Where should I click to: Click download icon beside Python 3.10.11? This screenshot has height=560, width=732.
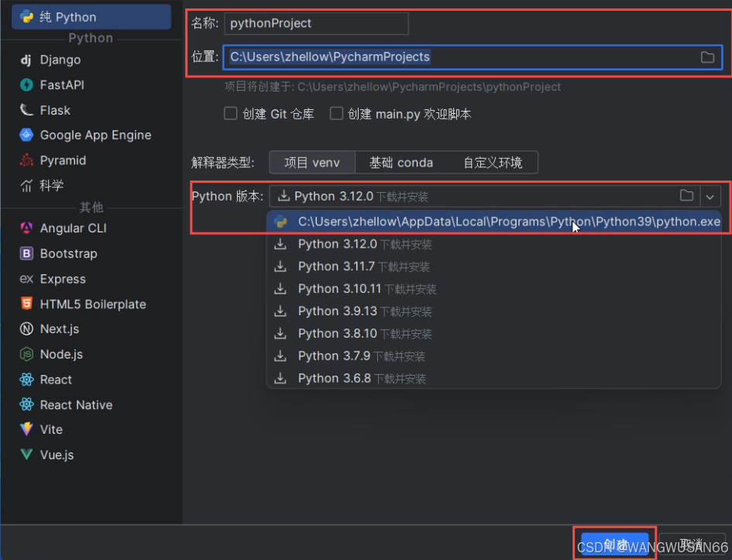pos(280,289)
